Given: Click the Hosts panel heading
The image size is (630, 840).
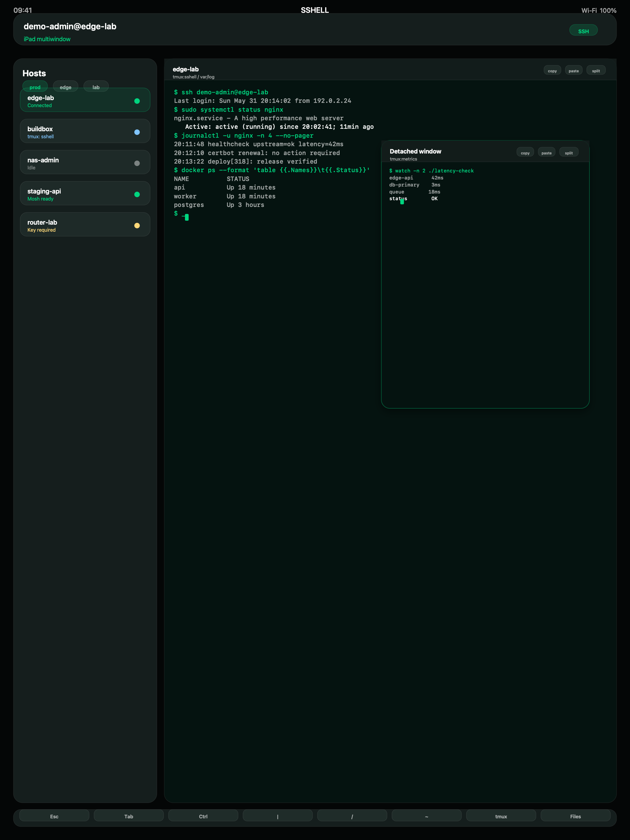Looking at the screenshot, I should [34, 73].
